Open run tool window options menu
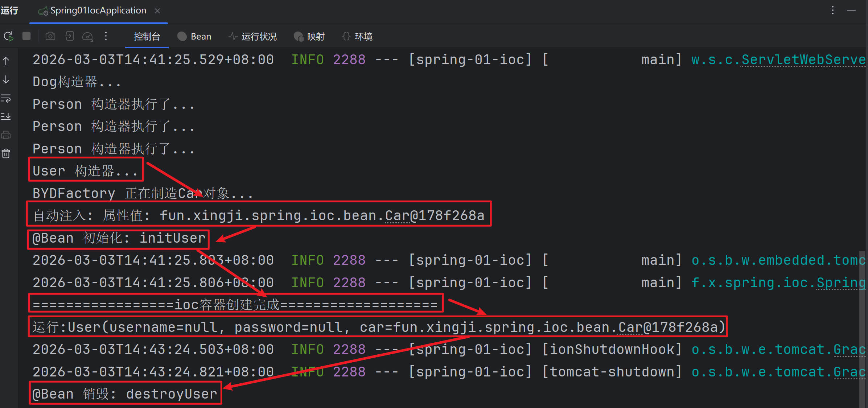 pyautogui.click(x=833, y=11)
